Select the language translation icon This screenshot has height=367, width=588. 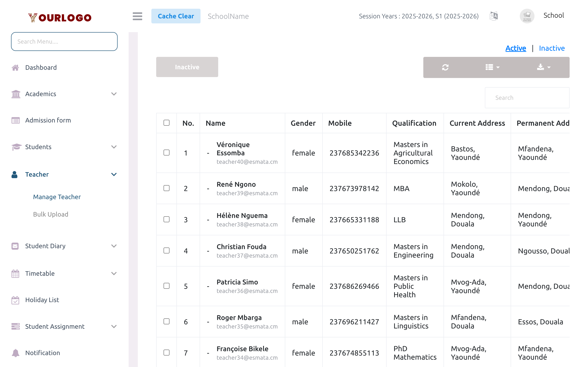click(493, 16)
